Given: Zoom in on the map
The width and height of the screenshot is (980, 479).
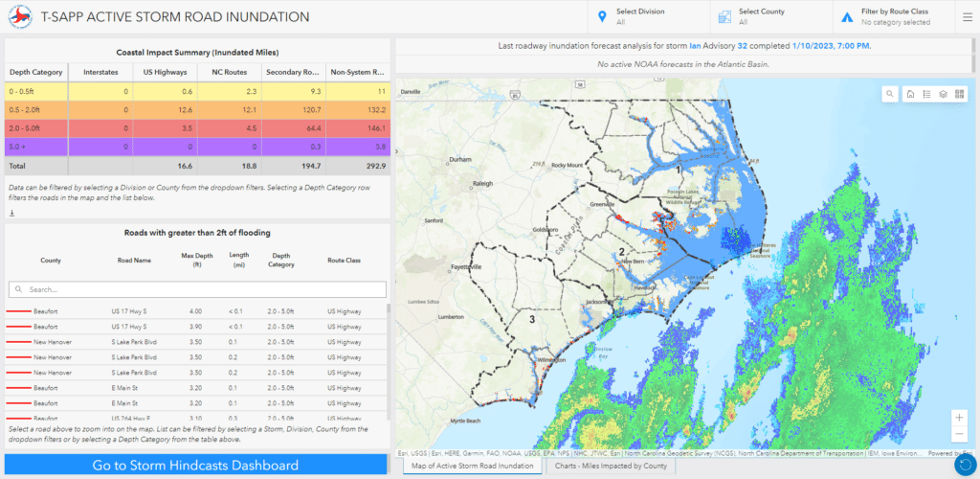Looking at the screenshot, I should [960, 418].
